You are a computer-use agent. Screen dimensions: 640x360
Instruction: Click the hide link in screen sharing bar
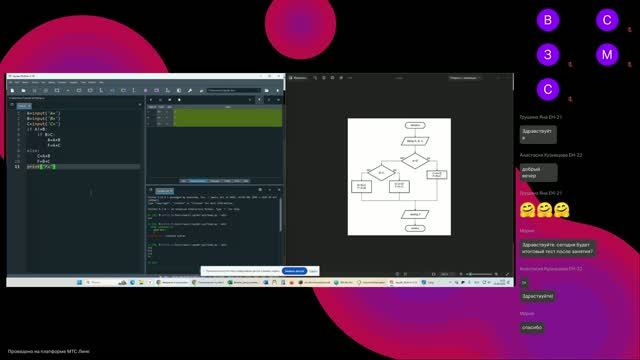pos(313,271)
